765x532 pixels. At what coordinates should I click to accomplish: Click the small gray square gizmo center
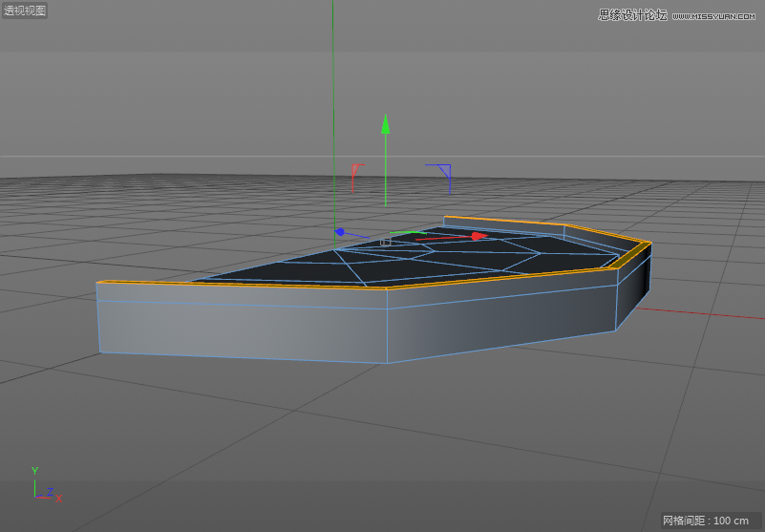click(386, 242)
